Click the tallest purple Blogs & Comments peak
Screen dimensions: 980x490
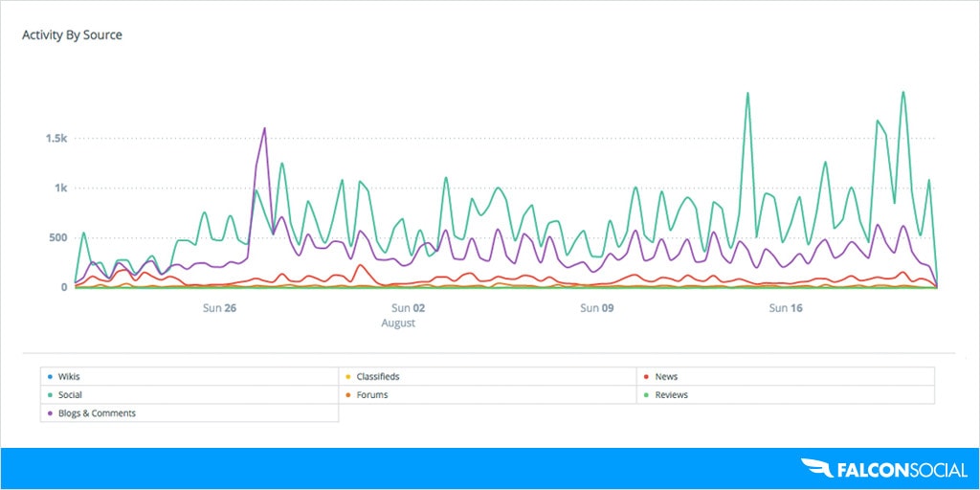click(x=264, y=129)
